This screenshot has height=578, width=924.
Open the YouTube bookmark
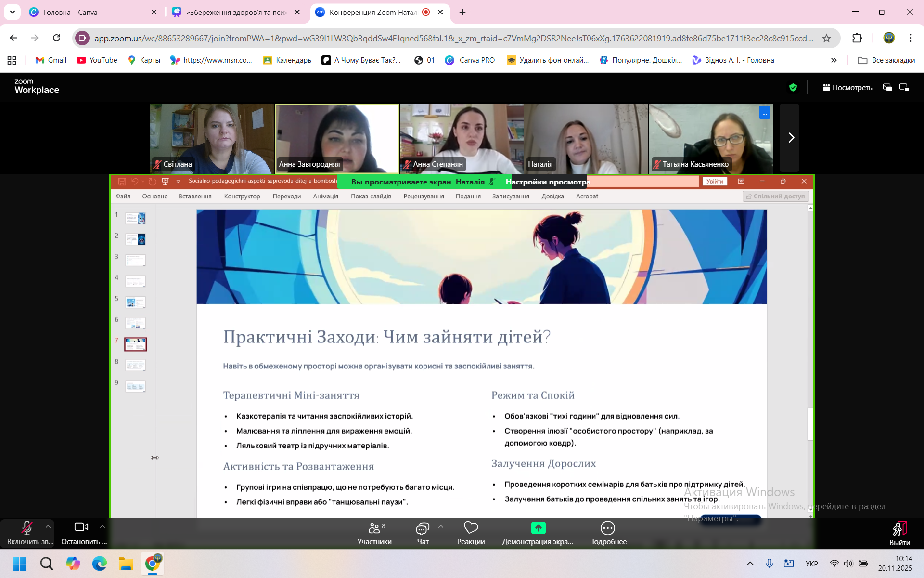point(97,60)
